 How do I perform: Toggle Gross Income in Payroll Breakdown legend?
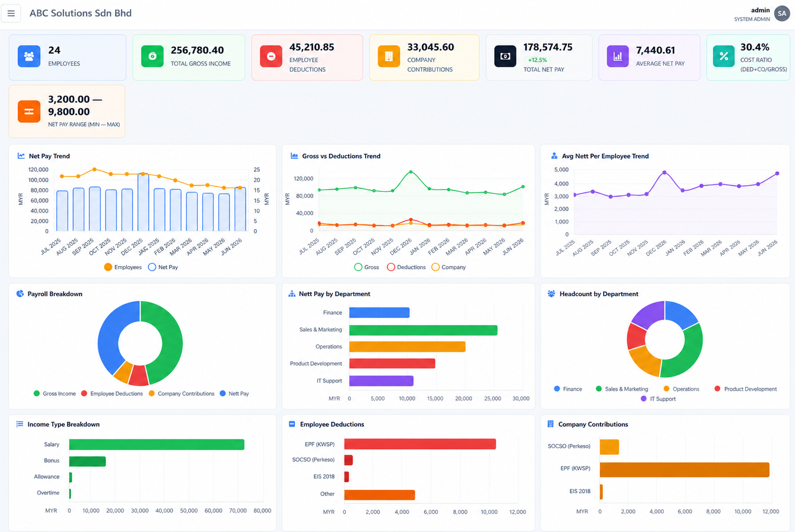[x=54, y=394]
